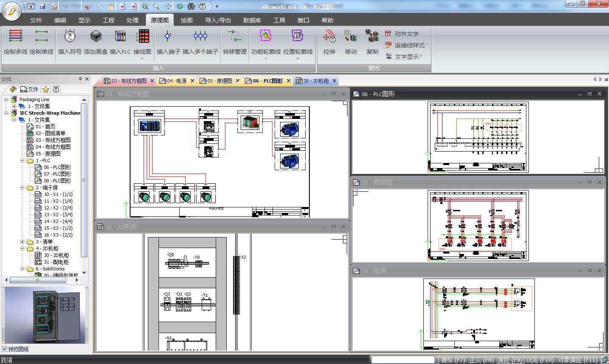Open 07 - PLC图形 in the project tree
Viewport: 609px width, 364px height.
57,174
